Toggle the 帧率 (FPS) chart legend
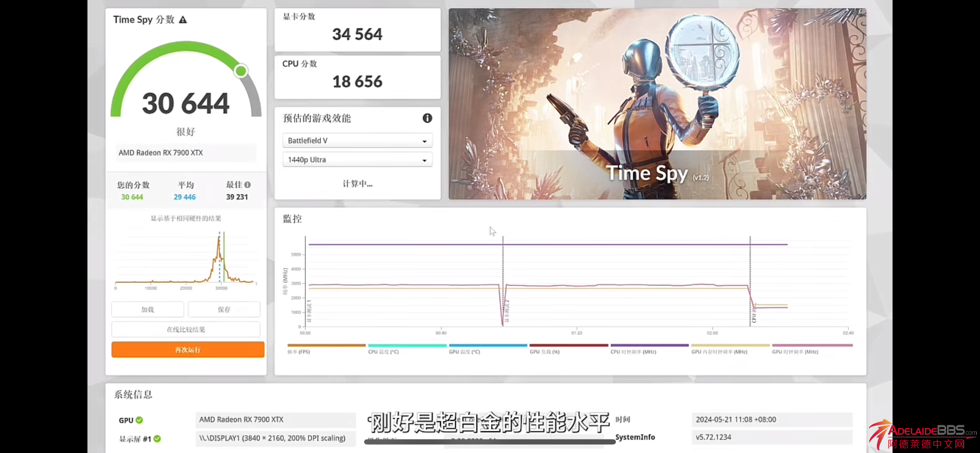This screenshot has width=980, height=453. (299, 352)
